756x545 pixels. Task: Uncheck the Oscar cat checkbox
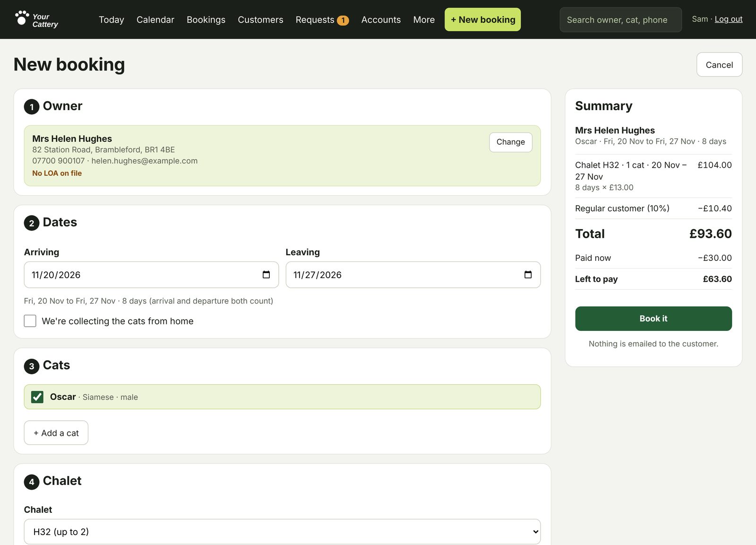pyautogui.click(x=37, y=397)
